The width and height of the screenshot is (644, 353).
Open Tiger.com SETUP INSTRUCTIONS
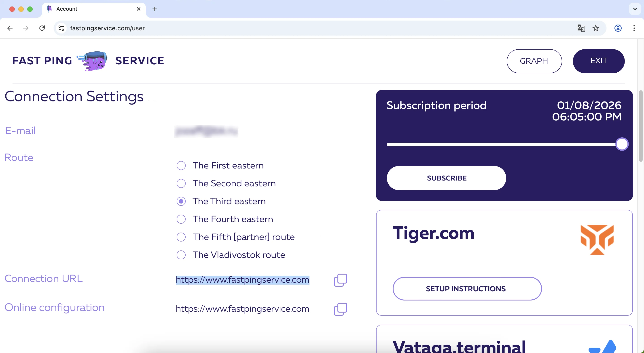[467, 289]
